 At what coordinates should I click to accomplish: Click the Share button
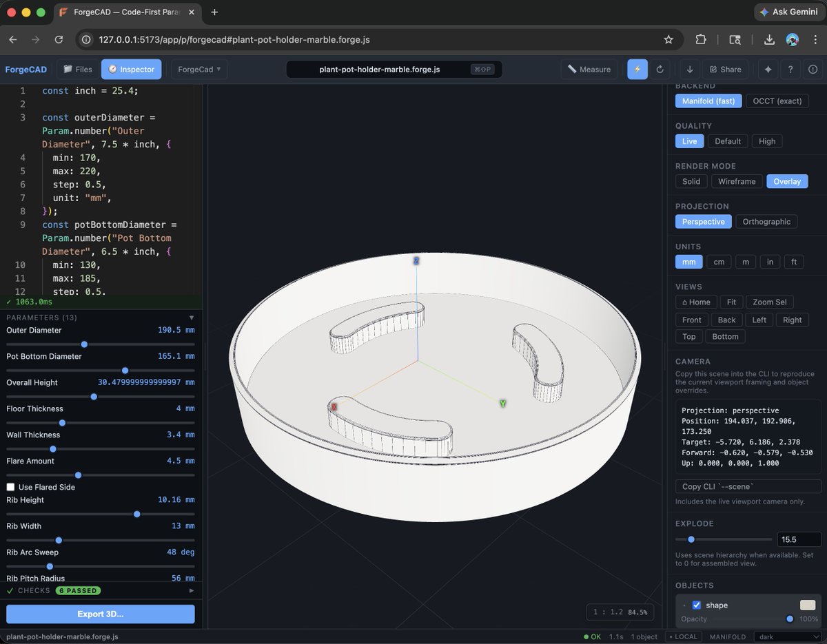(725, 69)
